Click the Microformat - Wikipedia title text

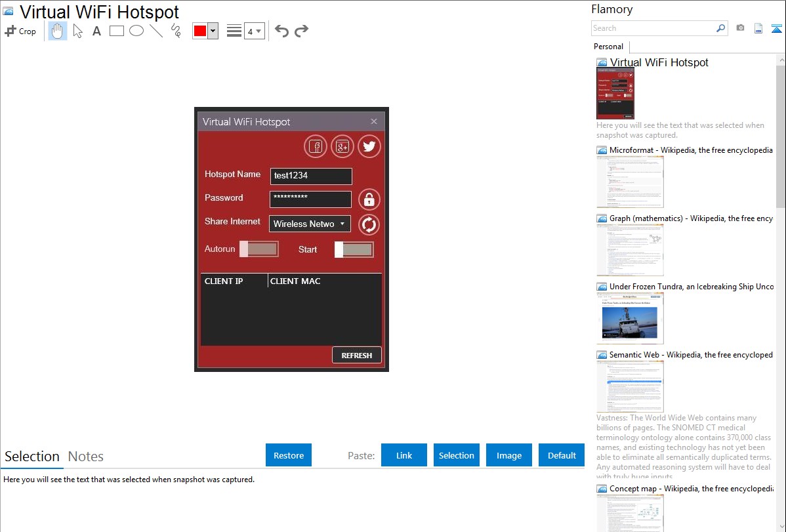point(691,150)
